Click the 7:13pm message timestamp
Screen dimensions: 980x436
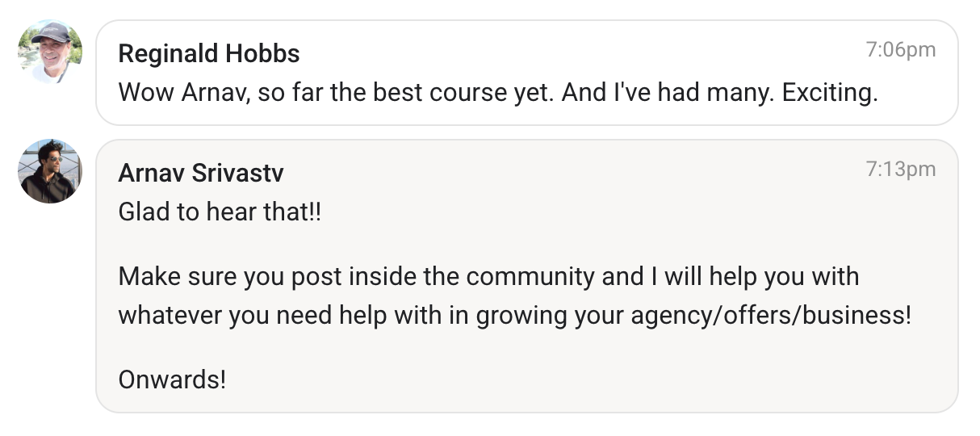pyautogui.click(x=900, y=170)
